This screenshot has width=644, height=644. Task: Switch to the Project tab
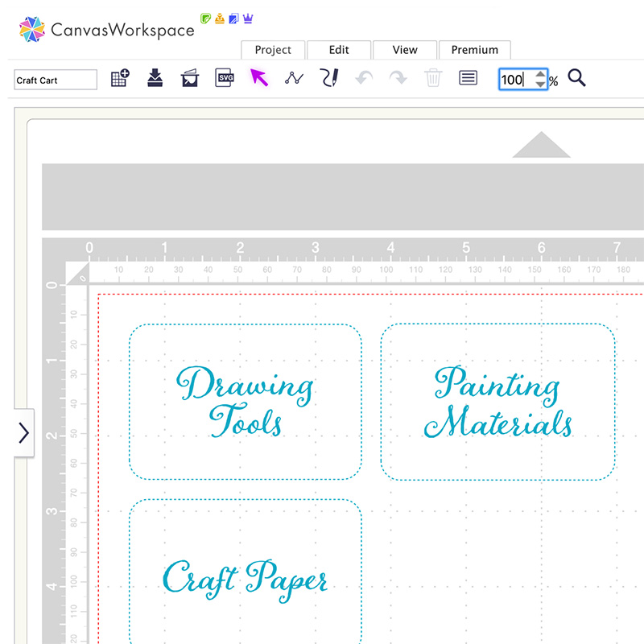pos(273,50)
